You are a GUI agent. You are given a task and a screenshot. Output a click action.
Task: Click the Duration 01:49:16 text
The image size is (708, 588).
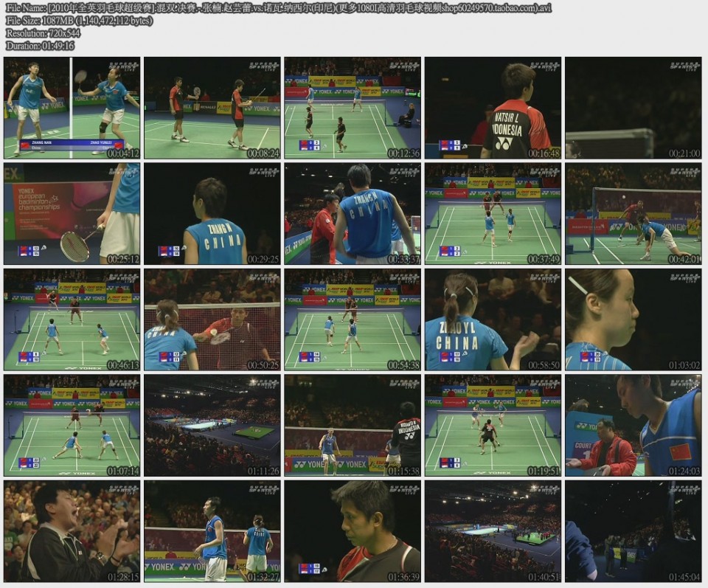click(40, 46)
